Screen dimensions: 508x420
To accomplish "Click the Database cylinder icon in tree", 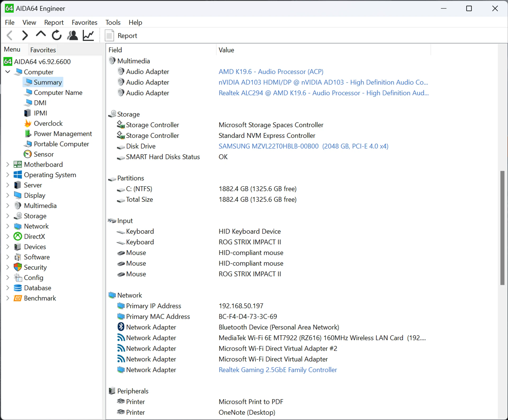I will (18, 288).
